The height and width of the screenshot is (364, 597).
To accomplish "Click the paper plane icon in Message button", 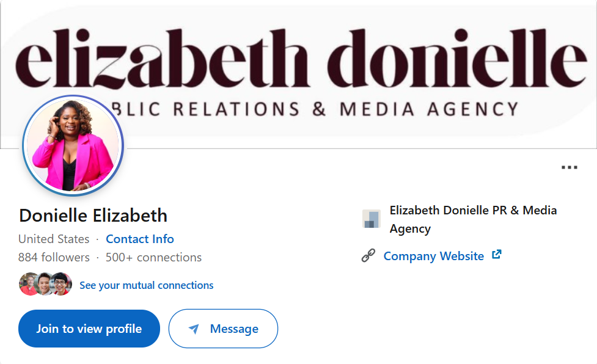I will coord(193,329).
